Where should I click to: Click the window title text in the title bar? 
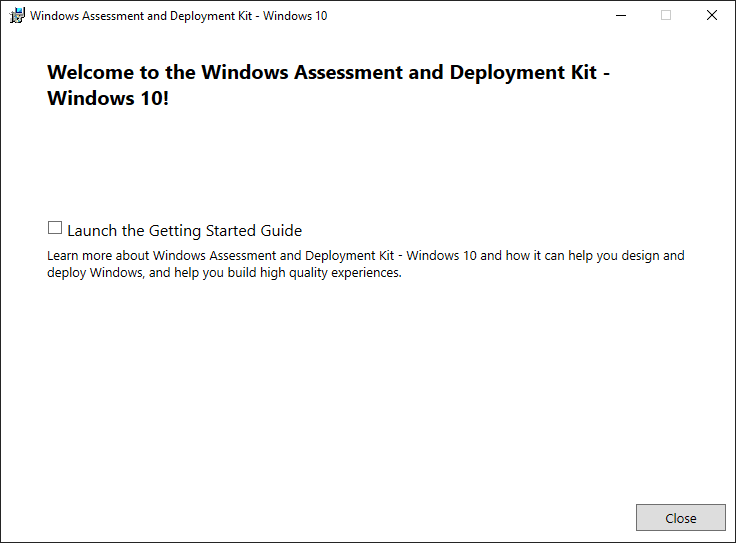coord(178,16)
